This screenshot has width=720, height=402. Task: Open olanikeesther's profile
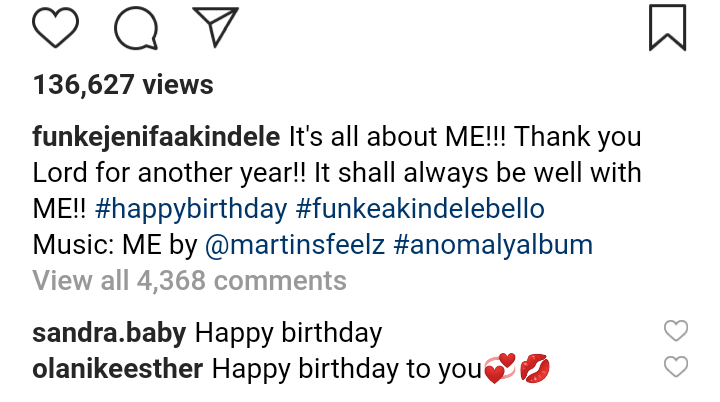118,369
